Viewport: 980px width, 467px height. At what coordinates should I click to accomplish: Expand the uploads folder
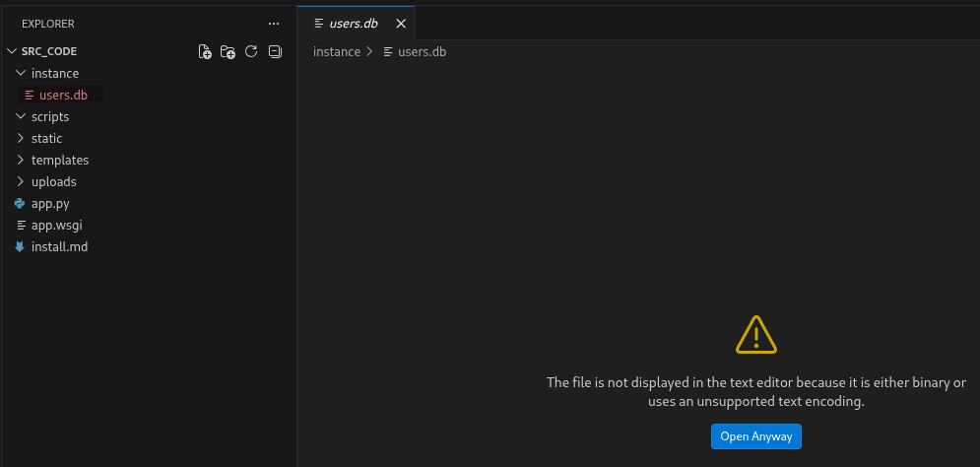20,182
